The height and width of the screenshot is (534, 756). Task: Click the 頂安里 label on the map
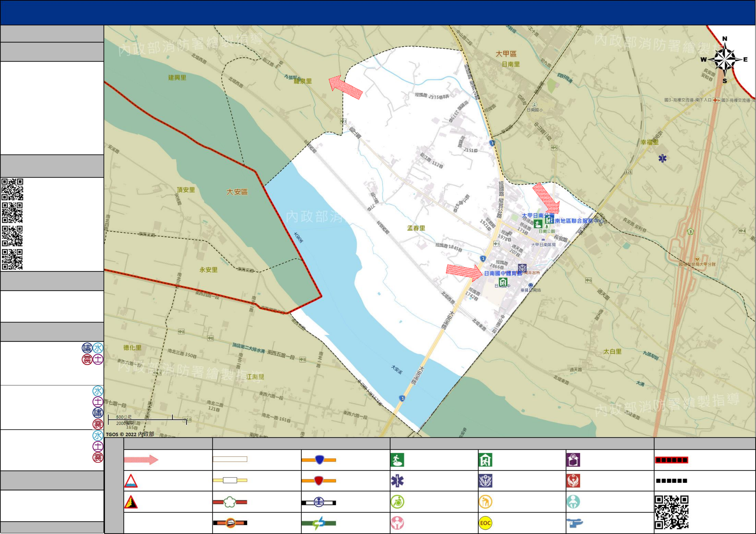pos(186,190)
